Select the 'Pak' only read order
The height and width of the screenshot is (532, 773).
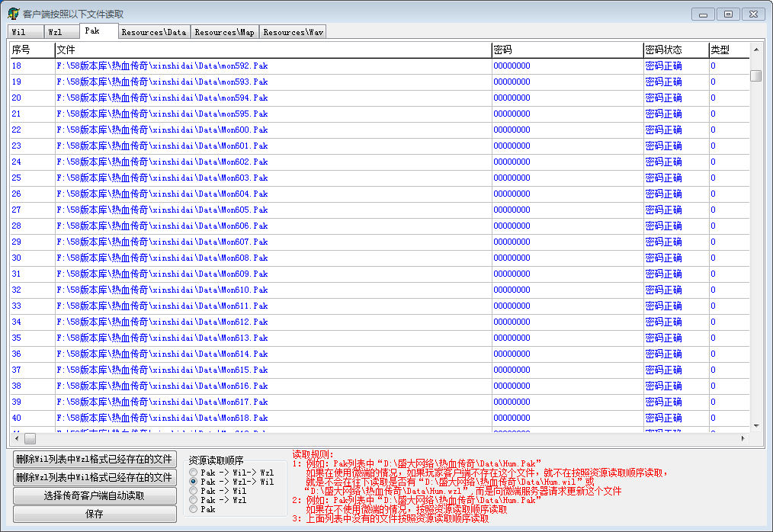(194, 509)
